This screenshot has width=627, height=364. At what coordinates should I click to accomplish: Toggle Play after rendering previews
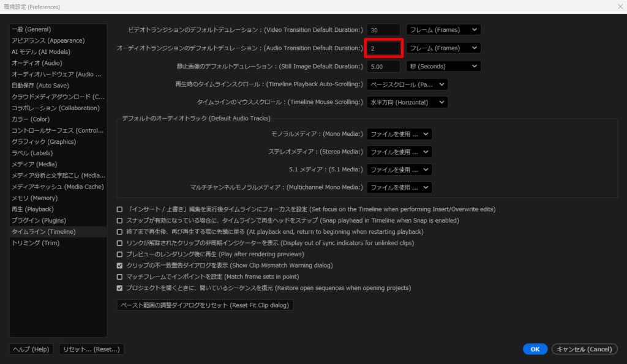click(x=119, y=254)
